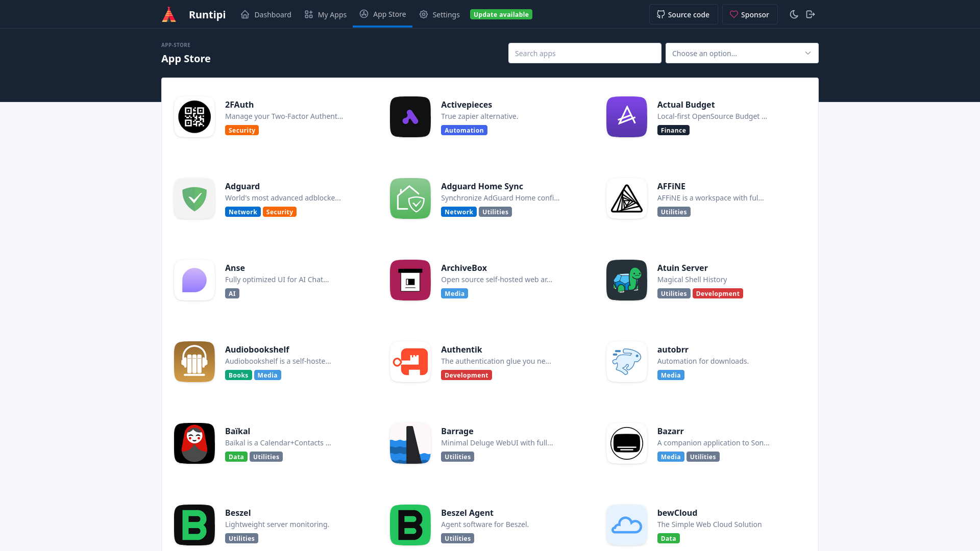
Task: Open the Audiobookshelf headphones icon
Action: [x=194, y=361]
